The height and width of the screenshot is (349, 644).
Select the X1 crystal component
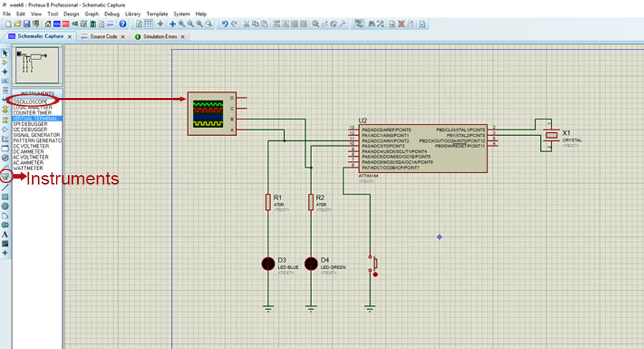click(x=551, y=135)
